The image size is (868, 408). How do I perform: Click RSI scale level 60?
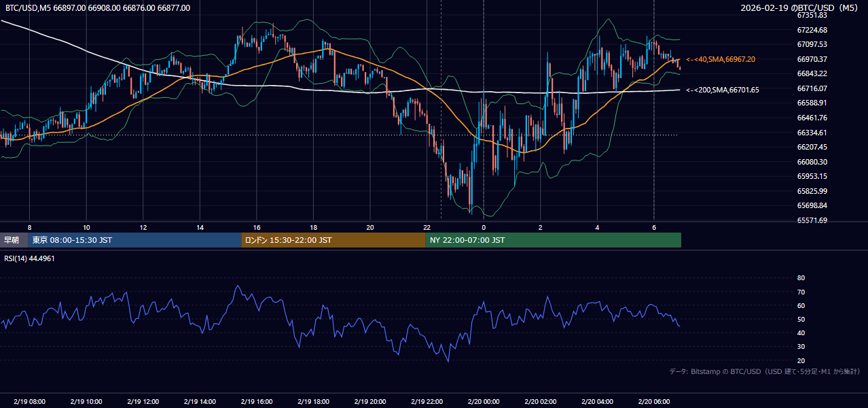pos(801,305)
